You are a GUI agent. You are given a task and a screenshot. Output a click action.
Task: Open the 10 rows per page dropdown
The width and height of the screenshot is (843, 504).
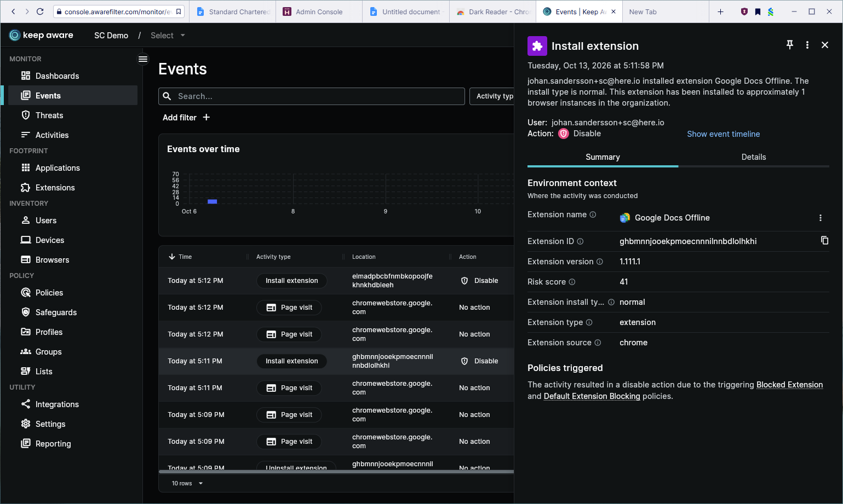coord(187,483)
